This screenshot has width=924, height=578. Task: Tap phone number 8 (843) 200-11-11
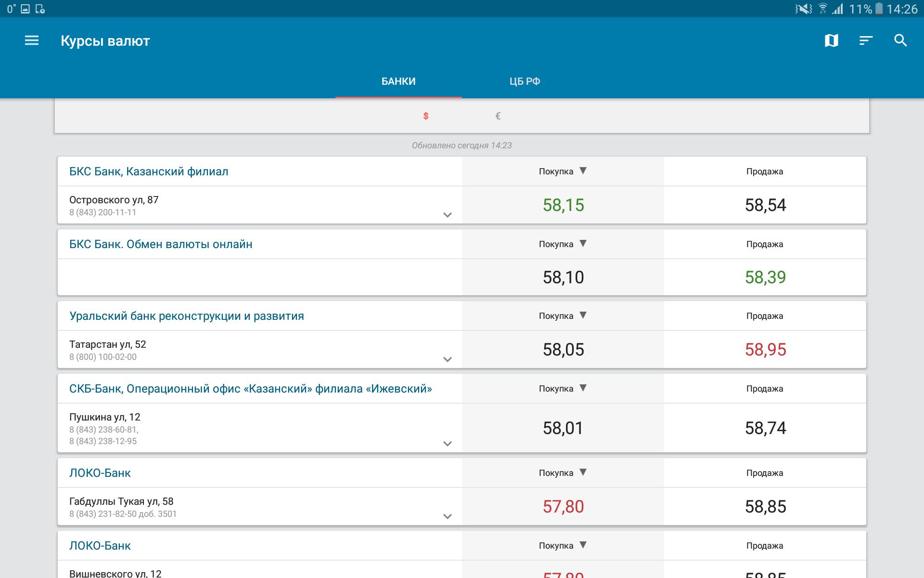click(103, 212)
